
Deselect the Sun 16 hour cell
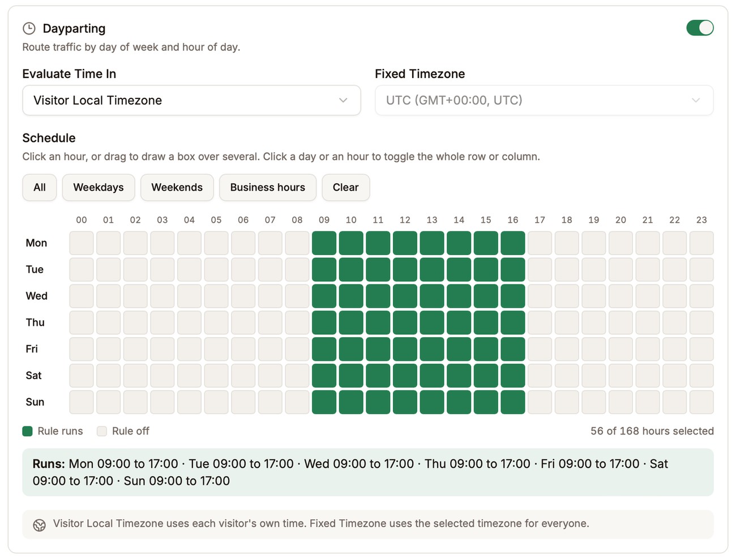point(513,402)
